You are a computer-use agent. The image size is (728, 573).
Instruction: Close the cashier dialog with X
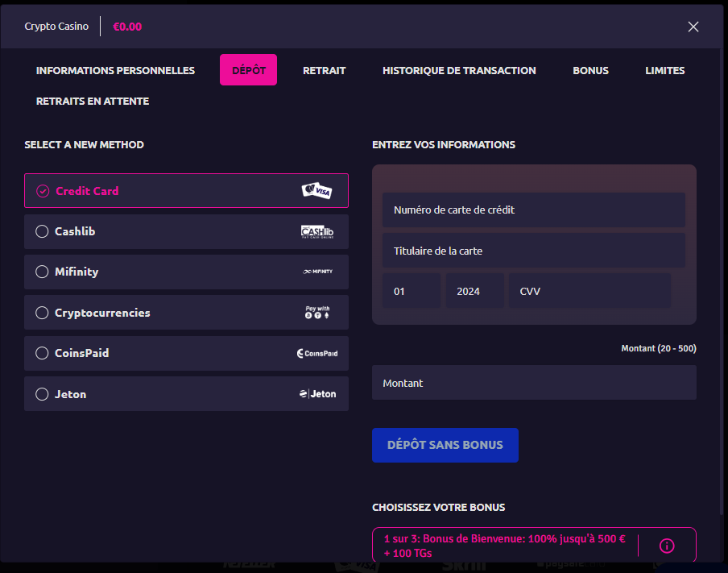693,27
